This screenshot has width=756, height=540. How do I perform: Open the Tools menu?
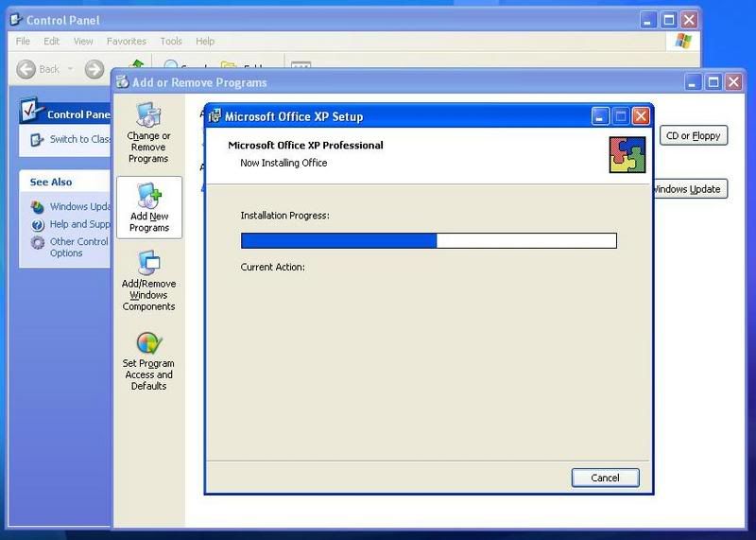click(171, 42)
